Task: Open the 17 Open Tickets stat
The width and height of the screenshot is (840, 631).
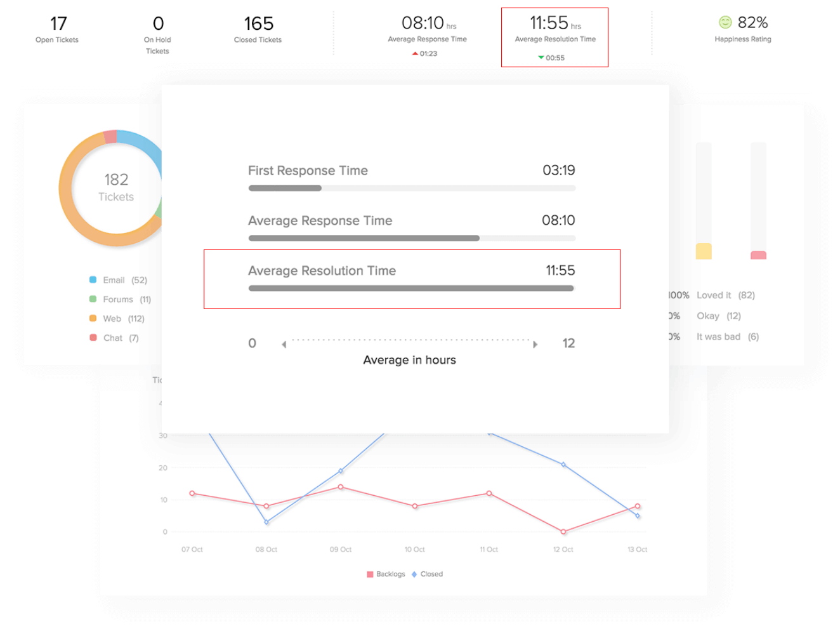Action: click(x=57, y=30)
